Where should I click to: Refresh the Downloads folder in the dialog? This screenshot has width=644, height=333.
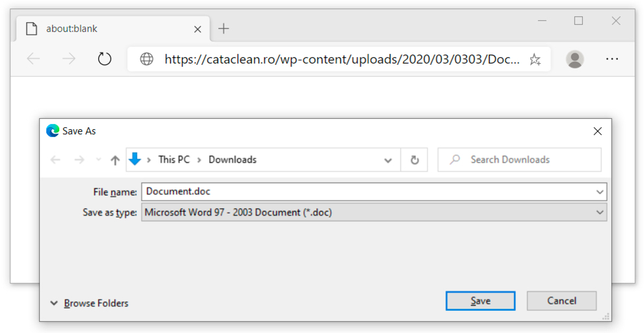[415, 160]
